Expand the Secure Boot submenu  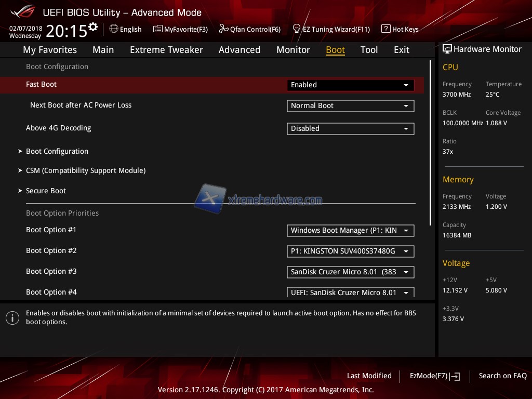tap(46, 191)
